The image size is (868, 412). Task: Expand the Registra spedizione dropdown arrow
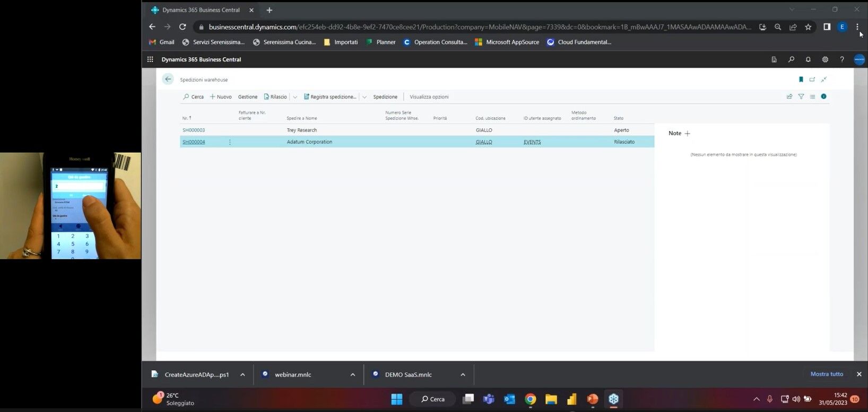[x=364, y=97]
